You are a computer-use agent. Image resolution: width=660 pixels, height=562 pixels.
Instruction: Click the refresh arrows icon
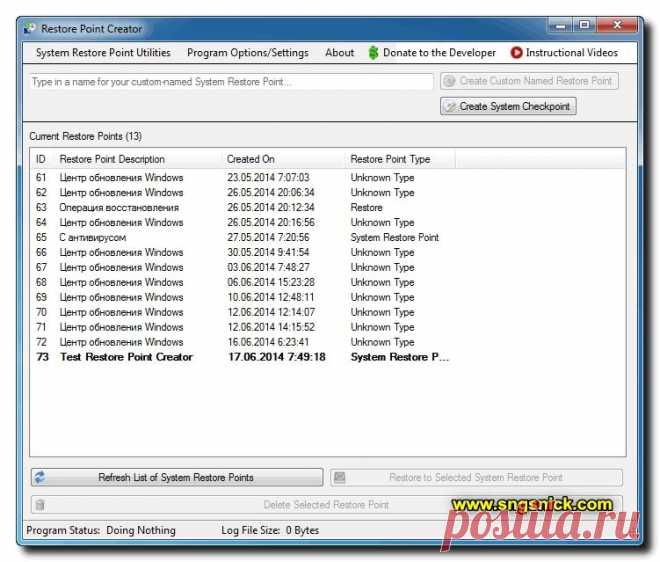(x=40, y=477)
